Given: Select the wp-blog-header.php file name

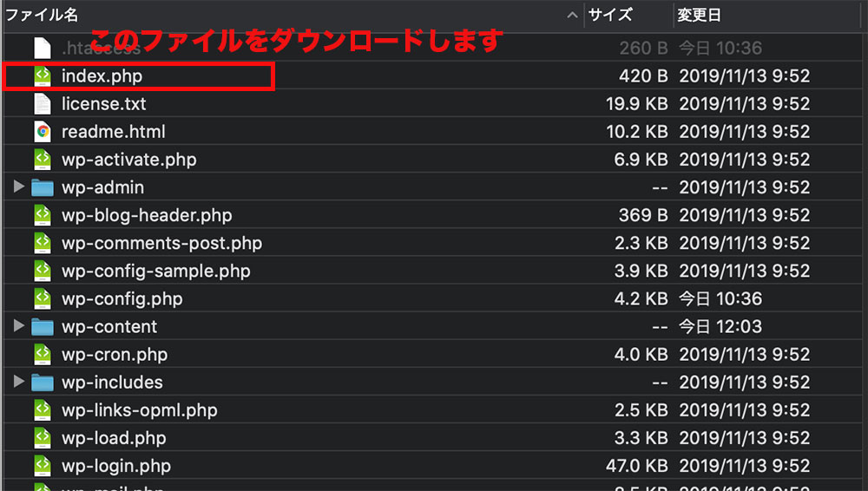Looking at the screenshot, I should (147, 215).
